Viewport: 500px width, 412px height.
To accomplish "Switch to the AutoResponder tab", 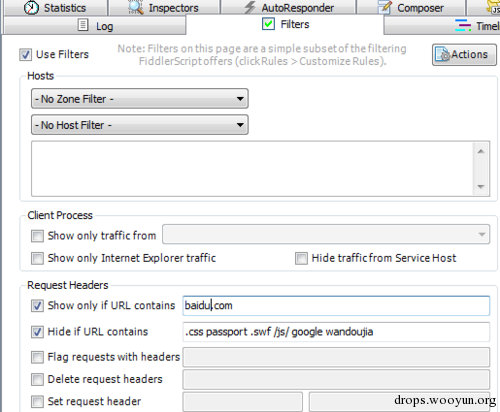I will (x=289, y=8).
